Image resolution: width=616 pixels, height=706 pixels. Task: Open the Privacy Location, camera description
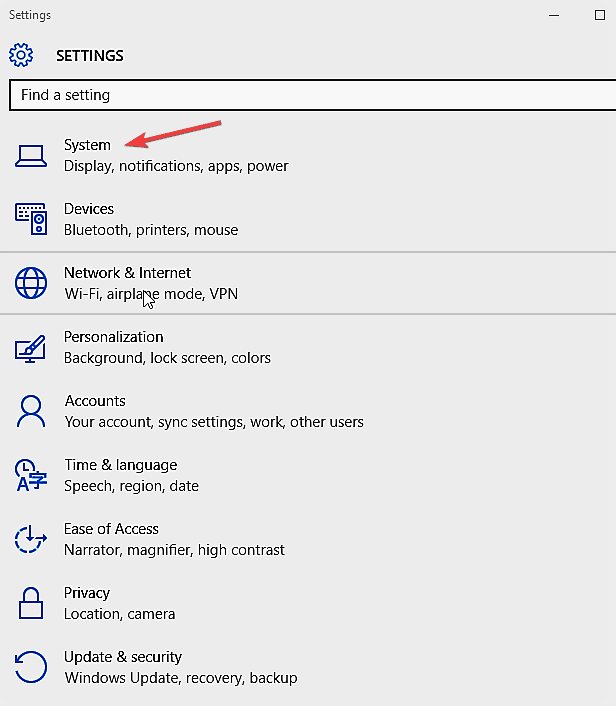pos(119,614)
